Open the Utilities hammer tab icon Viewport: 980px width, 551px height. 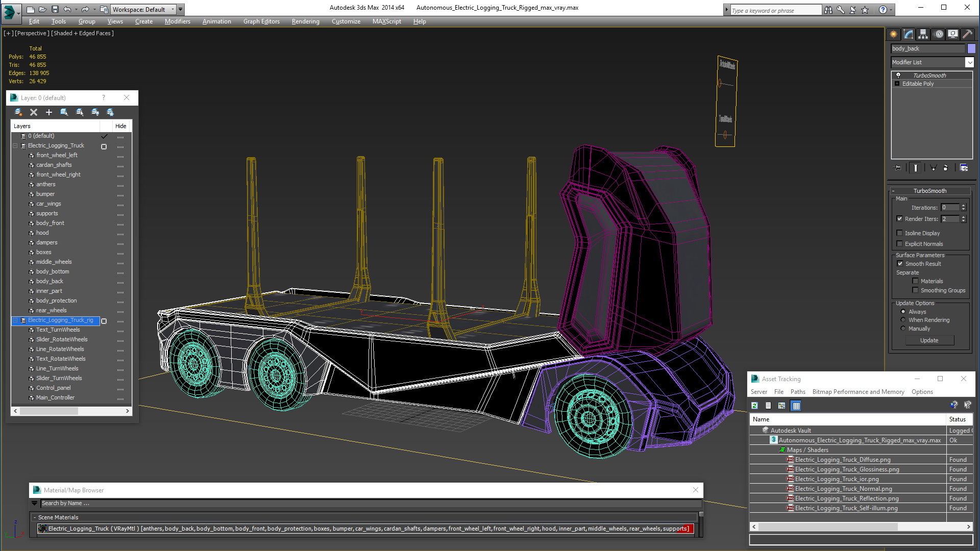(x=967, y=34)
